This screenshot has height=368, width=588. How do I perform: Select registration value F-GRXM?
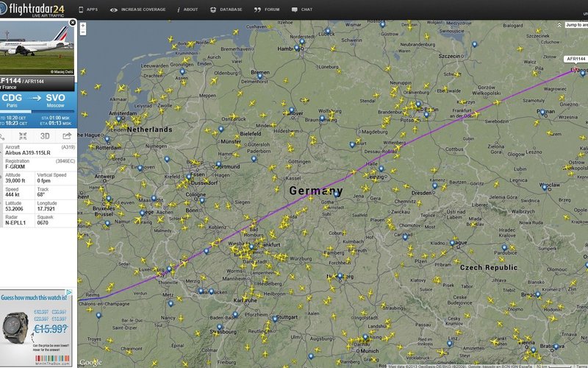click(15, 167)
